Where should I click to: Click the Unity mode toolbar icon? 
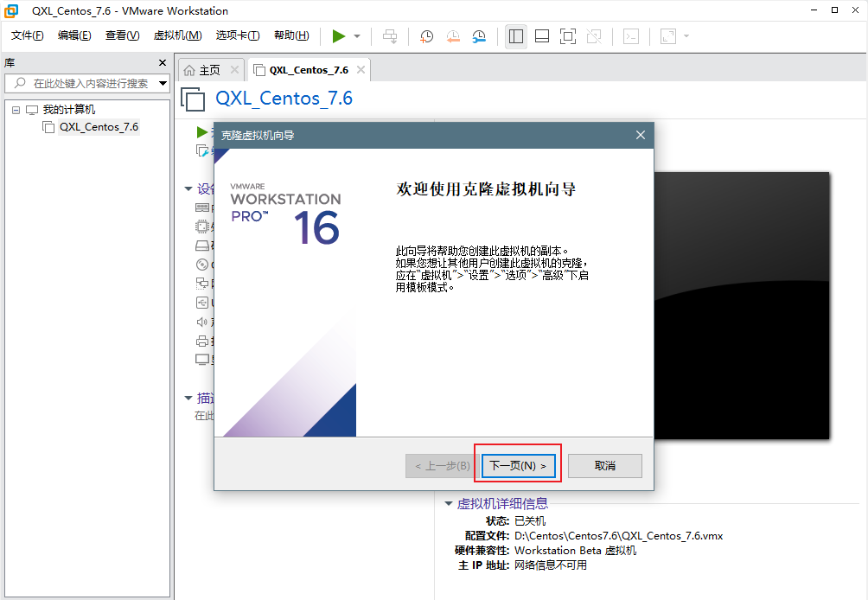[x=594, y=36]
